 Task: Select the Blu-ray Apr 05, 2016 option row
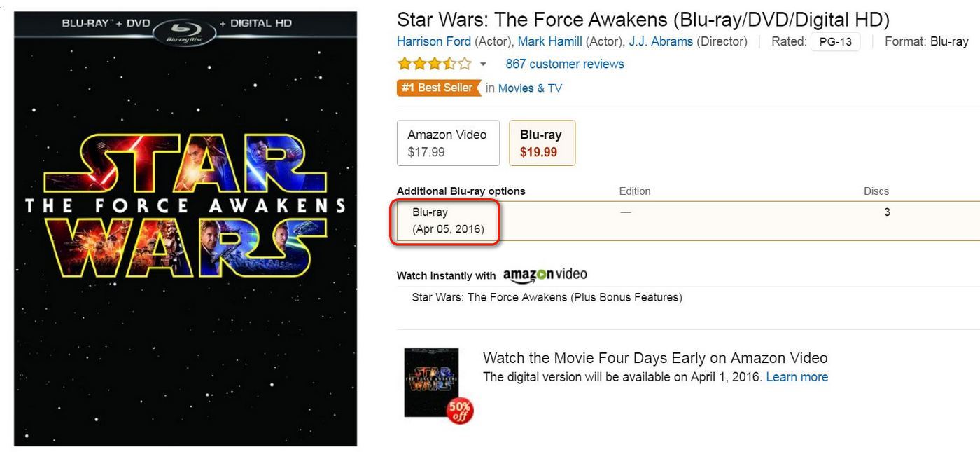pyautogui.click(x=447, y=221)
